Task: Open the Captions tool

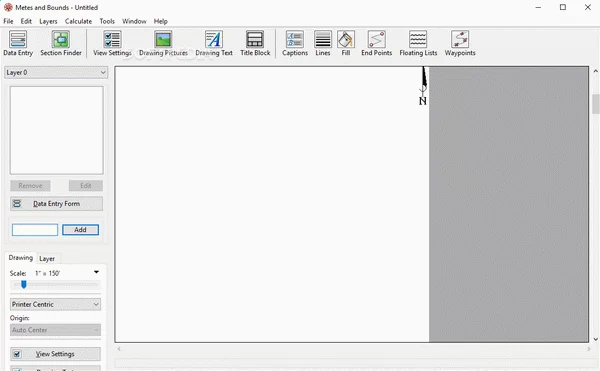Action: click(295, 43)
